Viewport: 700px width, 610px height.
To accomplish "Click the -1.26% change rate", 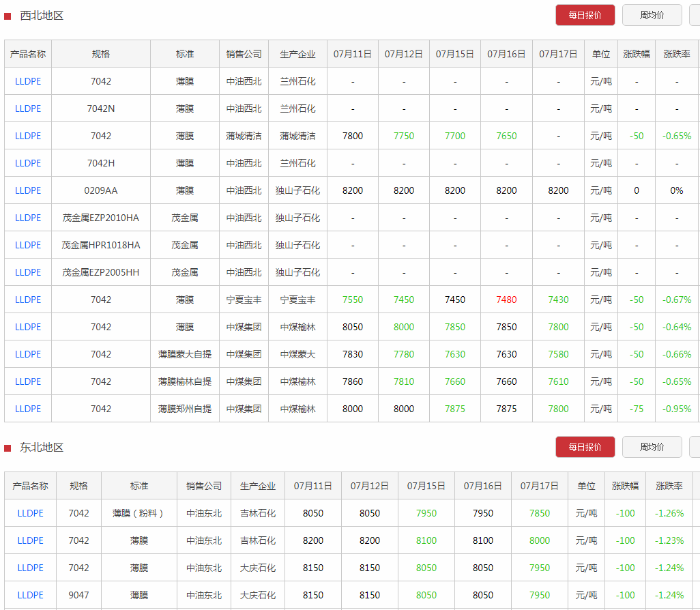I will tap(669, 513).
